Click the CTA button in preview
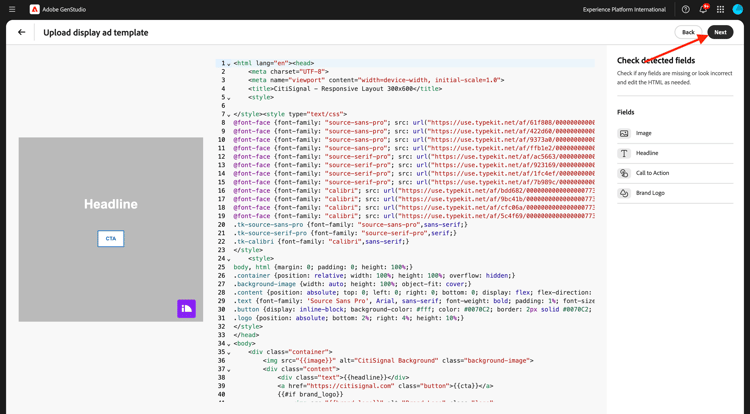 point(110,239)
